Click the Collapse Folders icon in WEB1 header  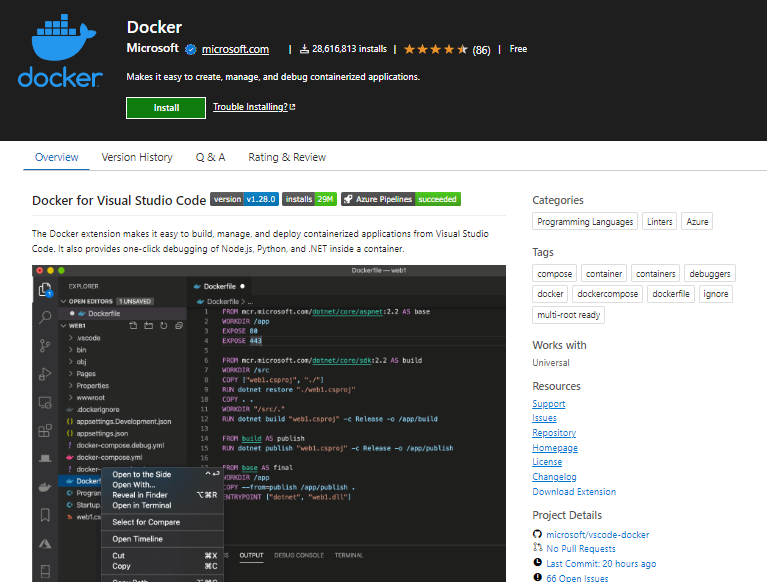[x=179, y=326]
